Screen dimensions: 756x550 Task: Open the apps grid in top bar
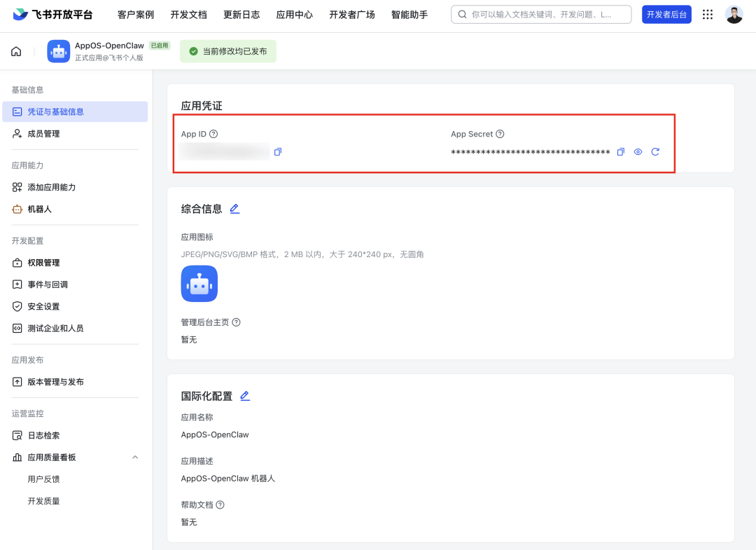(x=707, y=14)
